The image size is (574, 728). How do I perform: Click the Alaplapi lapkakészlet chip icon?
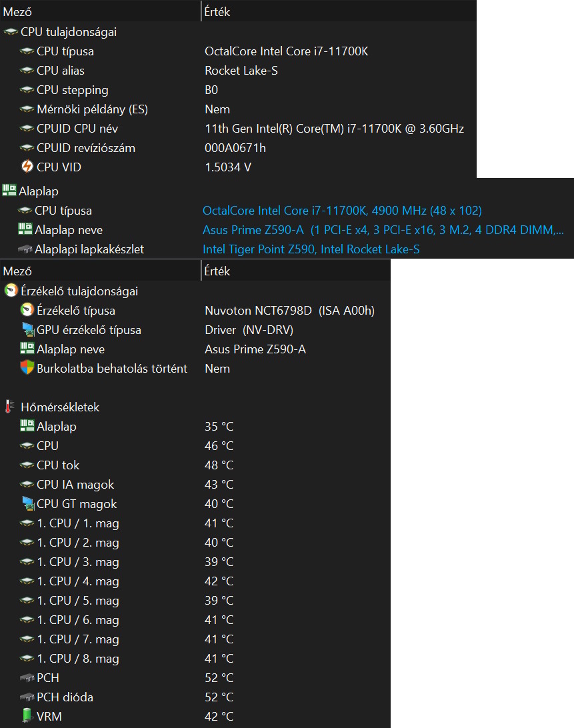[25, 249]
